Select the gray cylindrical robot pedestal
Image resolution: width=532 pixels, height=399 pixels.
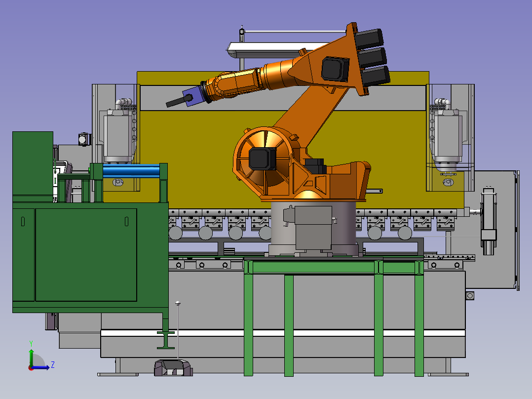(313, 228)
